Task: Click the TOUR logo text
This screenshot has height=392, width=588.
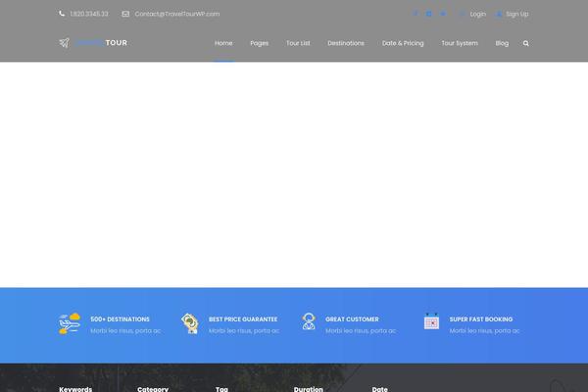Action: point(117,43)
